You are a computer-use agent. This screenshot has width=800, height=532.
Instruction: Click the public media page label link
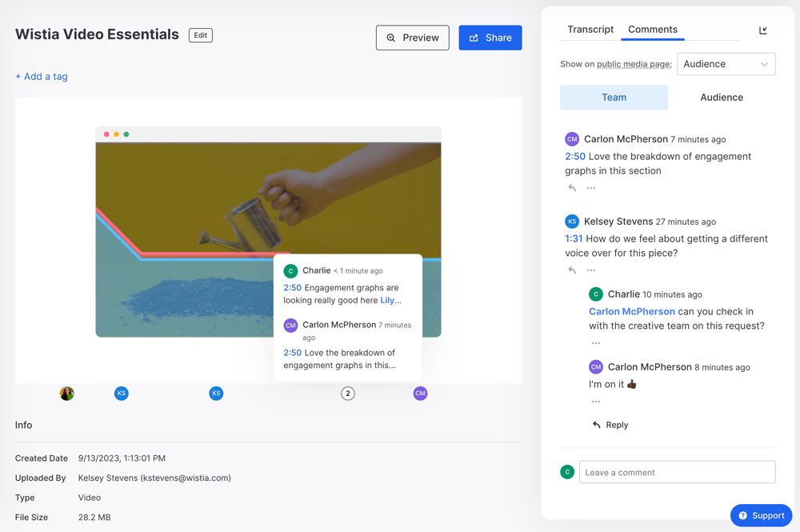click(634, 64)
